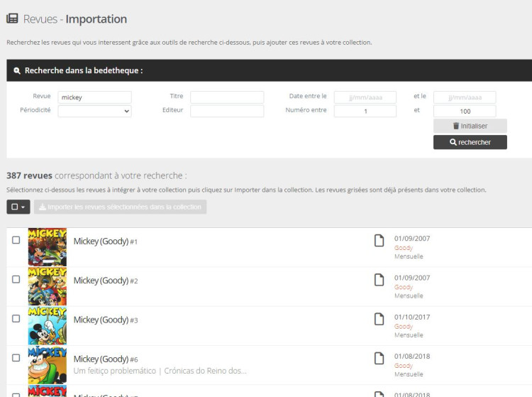Select the checkbox for Mickey (Goody) #2
The image size is (532, 397).
(16, 279)
